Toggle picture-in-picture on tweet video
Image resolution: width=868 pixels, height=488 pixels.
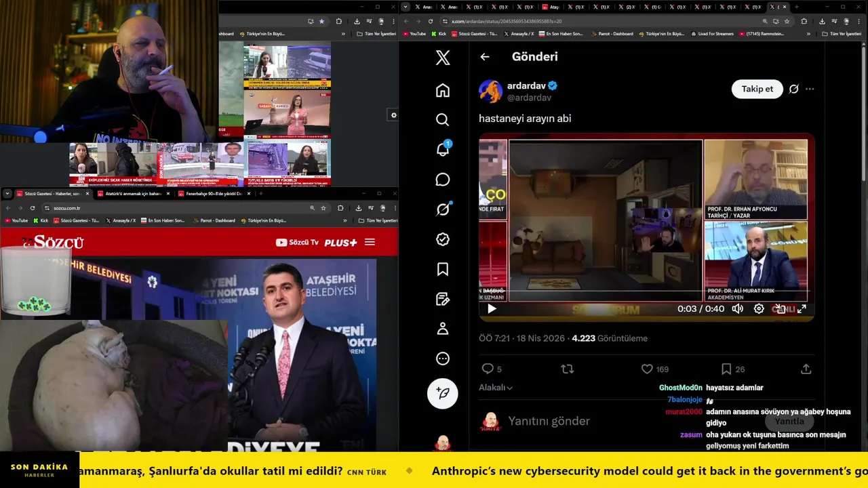tap(781, 309)
